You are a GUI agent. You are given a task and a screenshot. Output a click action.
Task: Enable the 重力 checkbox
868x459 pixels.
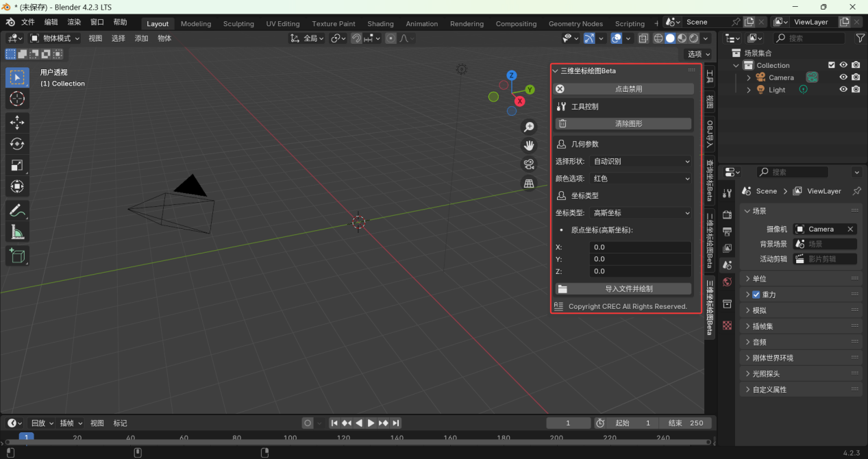756,295
